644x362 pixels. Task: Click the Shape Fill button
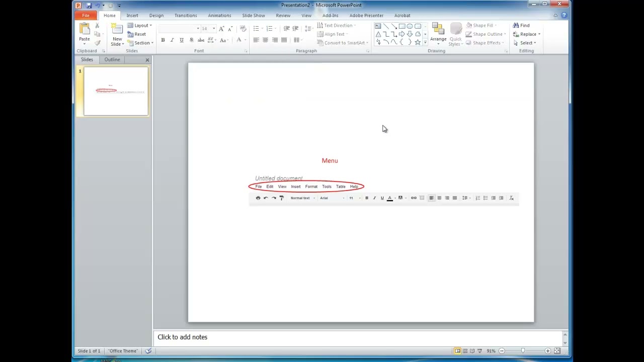[481, 26]
